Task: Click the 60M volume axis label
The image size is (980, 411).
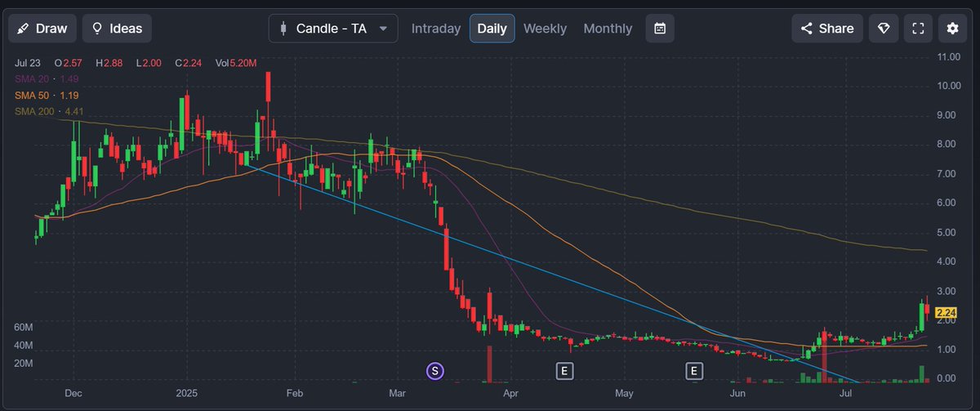Action: pyautogui.click(x=23, y=327)
